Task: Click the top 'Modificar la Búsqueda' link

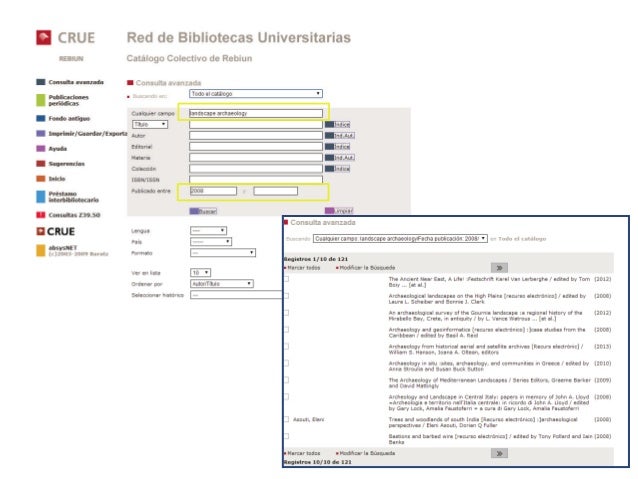Action: point(367,268)
